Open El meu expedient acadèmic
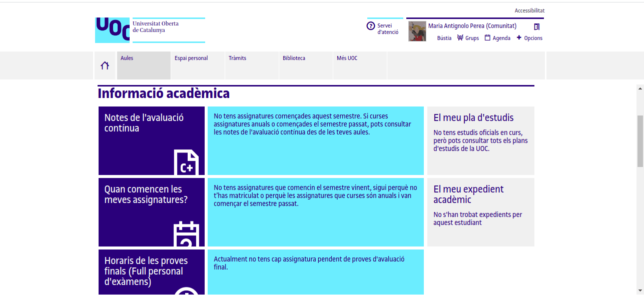Image resolution: width=644 pixels, height=295 pixels. tap(468, 194)
